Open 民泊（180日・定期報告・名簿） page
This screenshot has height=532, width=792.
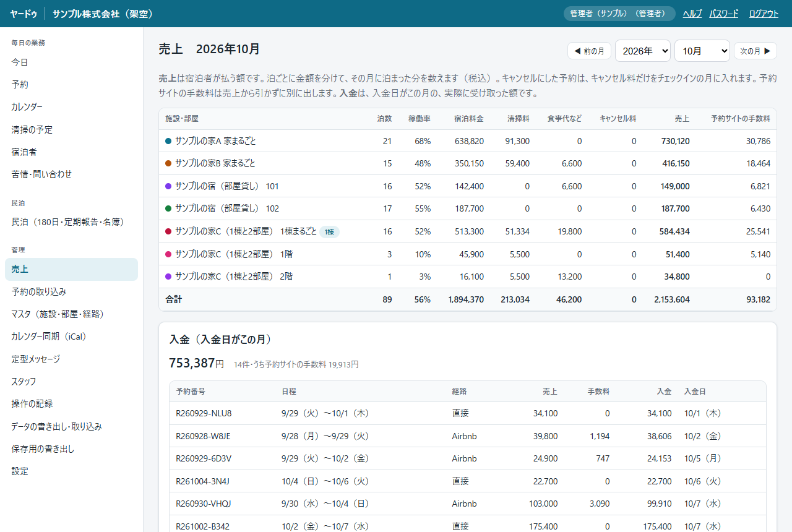click(x=71, y=222)
